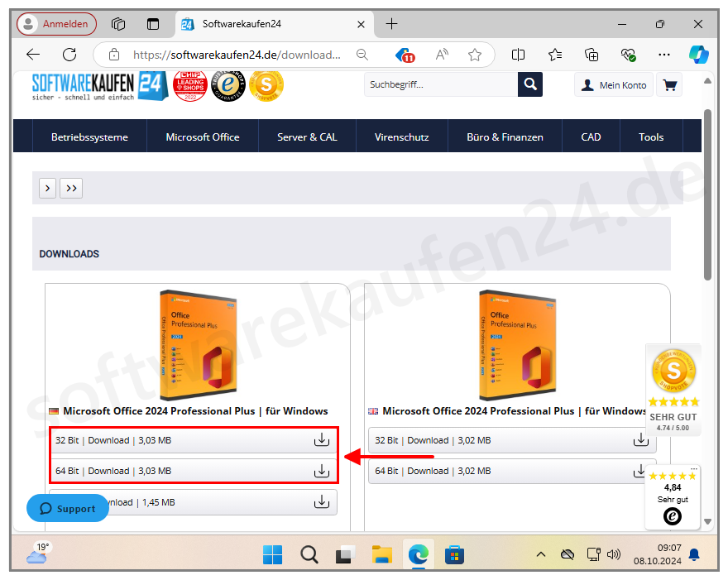This screenshot has width=728, height=580.
Task: Open the Virenschutz menu category
Action: [x=401, y=137]
